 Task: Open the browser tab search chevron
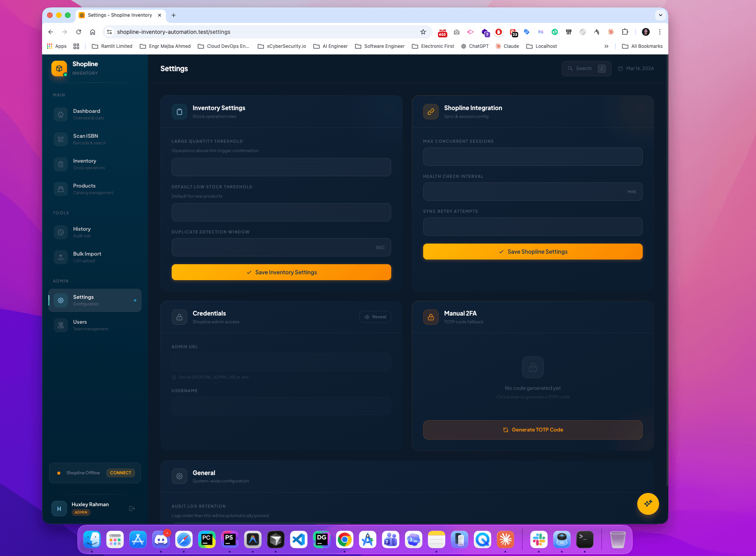pos(660,15)
